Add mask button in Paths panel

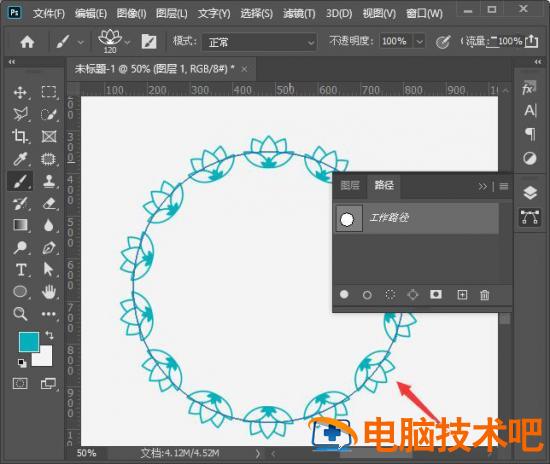(x=436, y=294)
